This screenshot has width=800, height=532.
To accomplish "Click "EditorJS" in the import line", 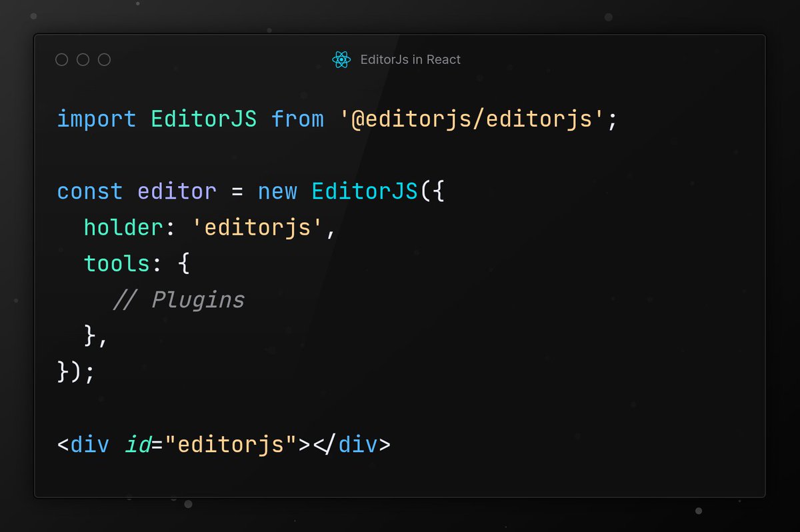I will 204,119.
